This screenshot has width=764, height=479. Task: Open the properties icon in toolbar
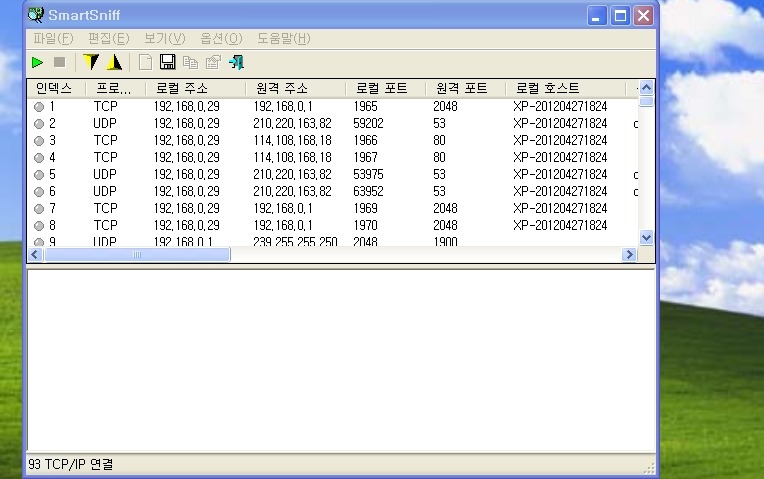(x=212, y=63)
